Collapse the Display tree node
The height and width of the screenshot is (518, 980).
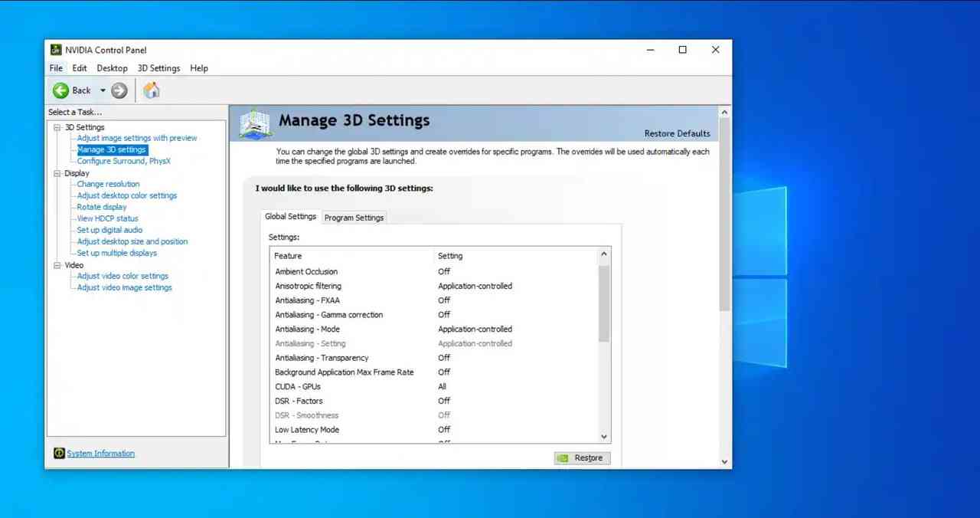pyautogui.click(x=57, y=173)
